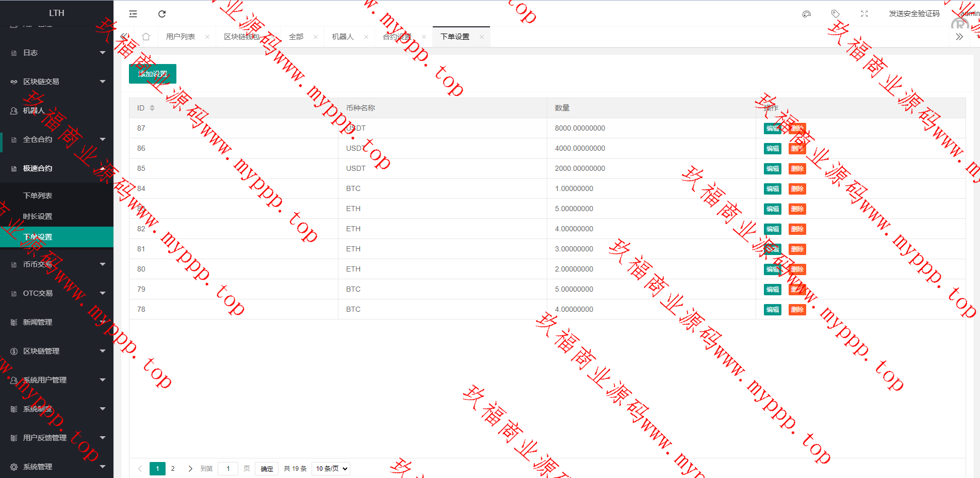Delete the row with ID 78

pos(797,310)
